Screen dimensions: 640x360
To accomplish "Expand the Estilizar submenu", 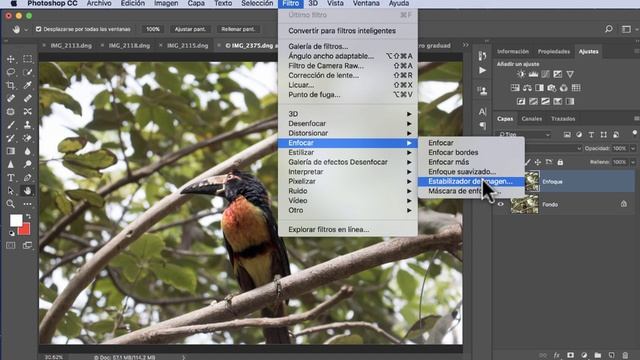I will tap(347, 152).
